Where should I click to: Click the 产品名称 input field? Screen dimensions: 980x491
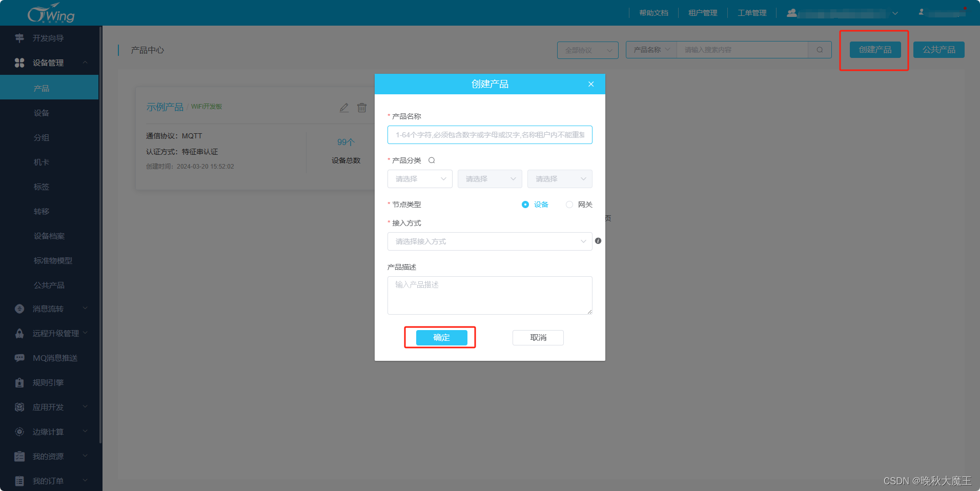pyautogui.click(x=490, y=135)
